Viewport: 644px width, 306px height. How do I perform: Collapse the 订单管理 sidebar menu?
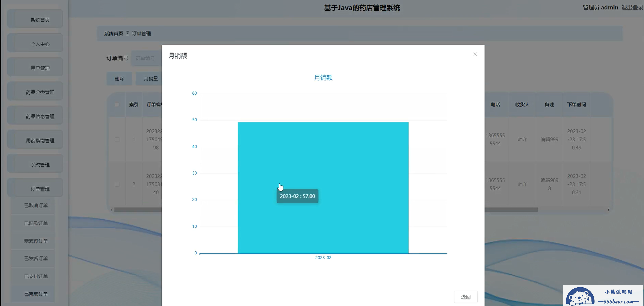pos(40,189)
